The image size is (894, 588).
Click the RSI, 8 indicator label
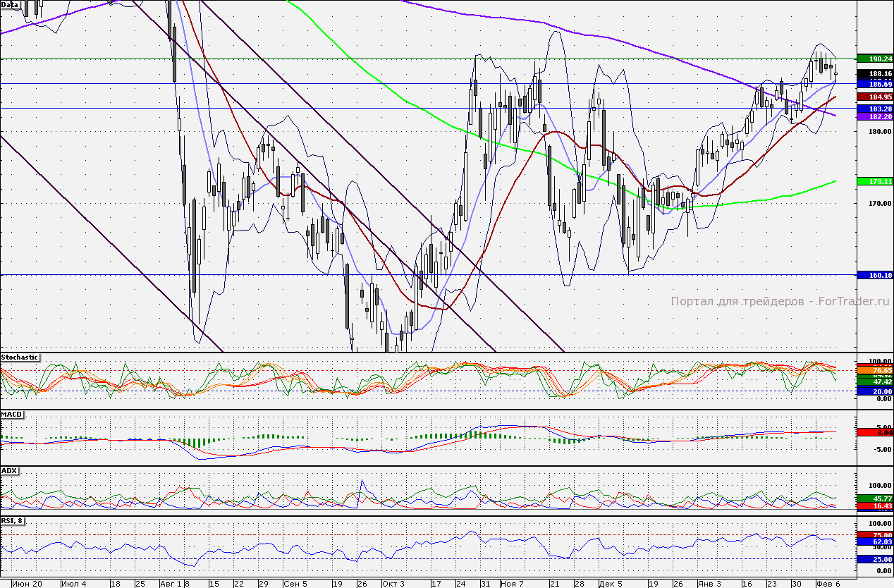[x=13, y=521]
